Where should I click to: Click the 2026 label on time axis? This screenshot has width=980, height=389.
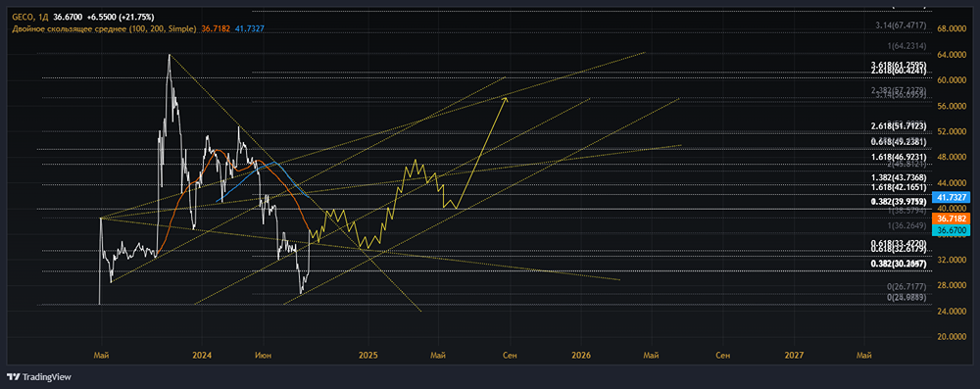582,356
